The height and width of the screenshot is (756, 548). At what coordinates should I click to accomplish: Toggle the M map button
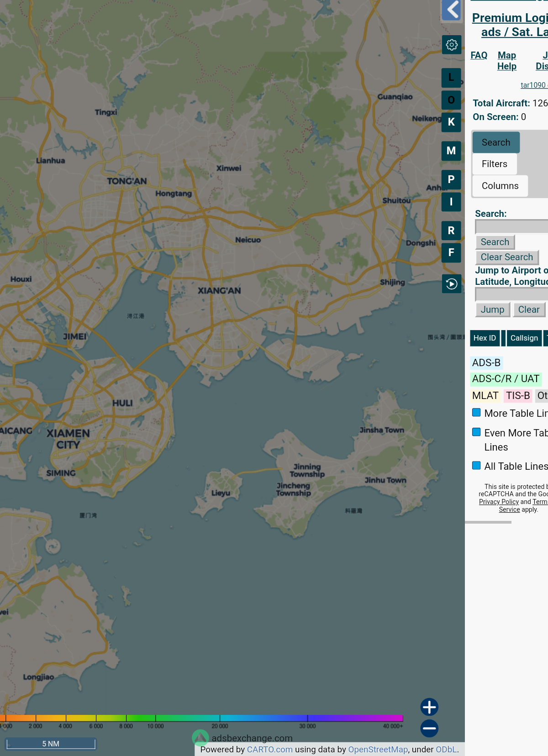click(x=451, y=151)
